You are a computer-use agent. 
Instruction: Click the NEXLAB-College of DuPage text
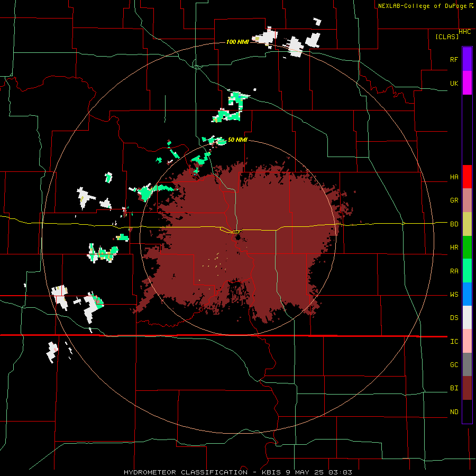(422, 6)
